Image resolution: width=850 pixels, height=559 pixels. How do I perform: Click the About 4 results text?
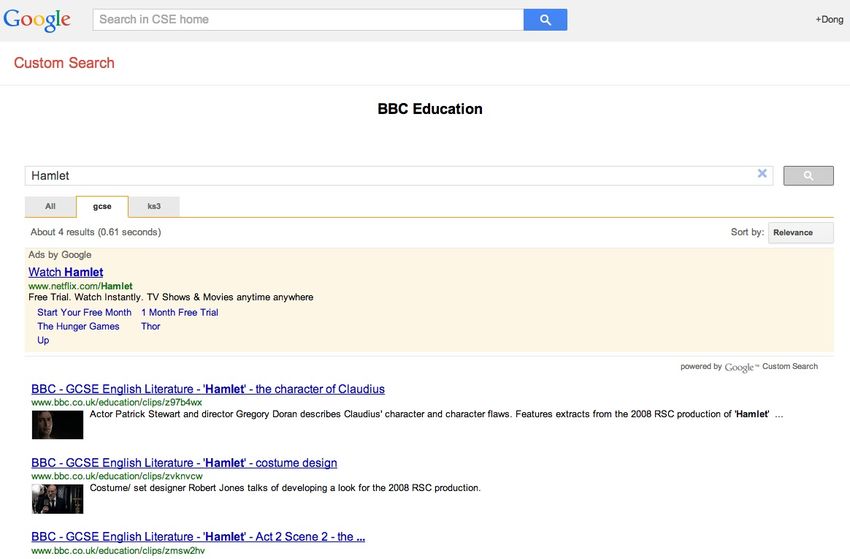click(95, 232)
